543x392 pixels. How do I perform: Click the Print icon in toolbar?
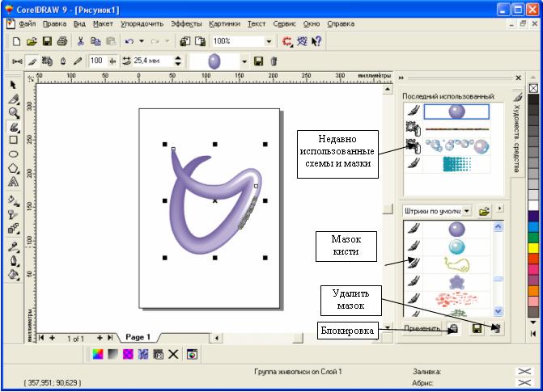62,40
